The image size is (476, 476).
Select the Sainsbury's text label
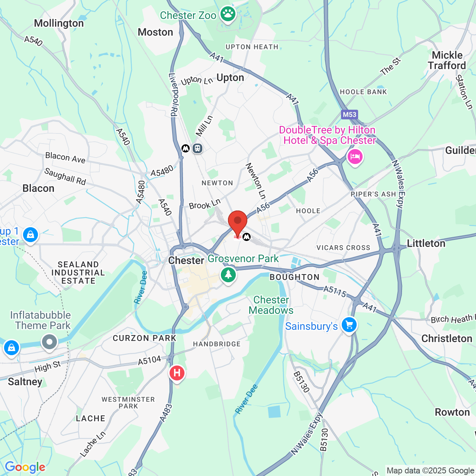tap(311, 326)
